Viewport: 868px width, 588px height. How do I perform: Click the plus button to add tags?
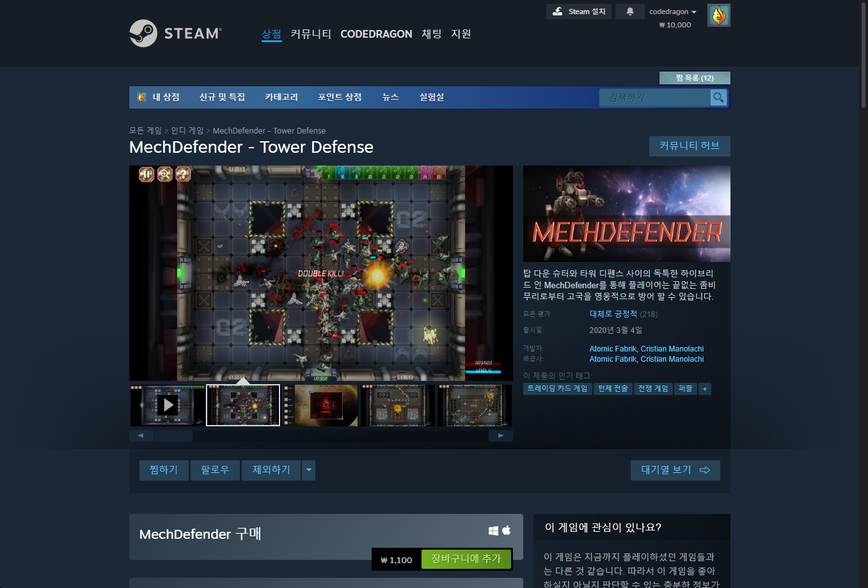[705, 389]
